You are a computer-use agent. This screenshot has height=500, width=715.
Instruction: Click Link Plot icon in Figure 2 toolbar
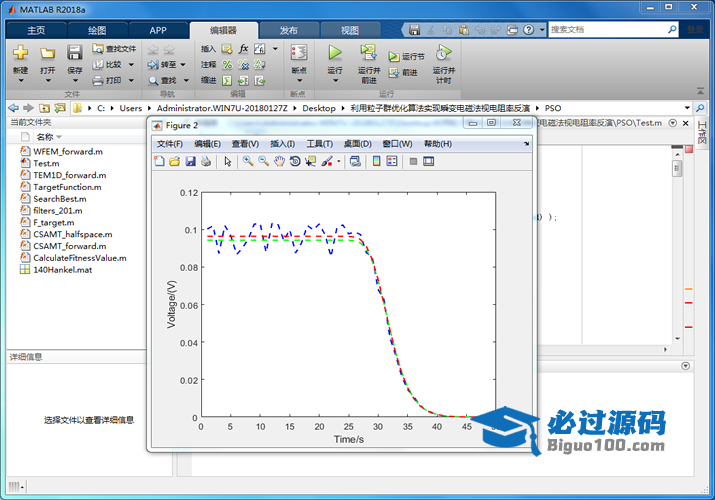coord(355,161)
